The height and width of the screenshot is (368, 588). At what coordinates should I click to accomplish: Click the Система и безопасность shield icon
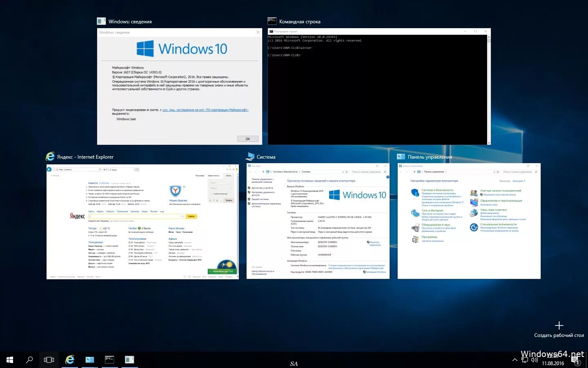[x=415, y=192]
